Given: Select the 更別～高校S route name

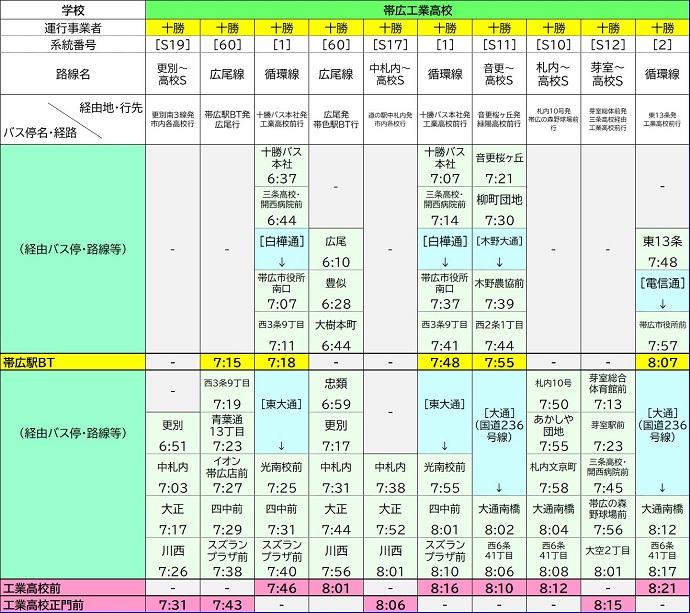Looking at the screenshot, I should (x=173, y=74).
